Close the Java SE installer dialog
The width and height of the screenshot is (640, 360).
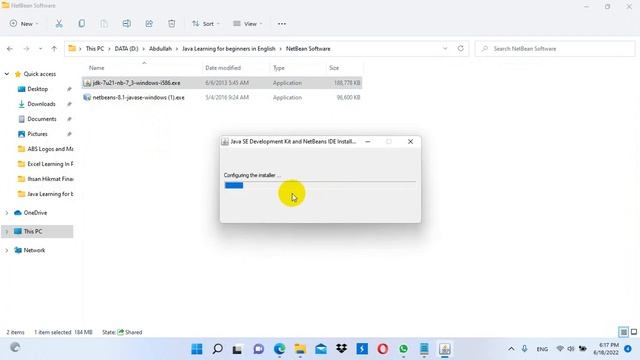(x=410, y=142)
